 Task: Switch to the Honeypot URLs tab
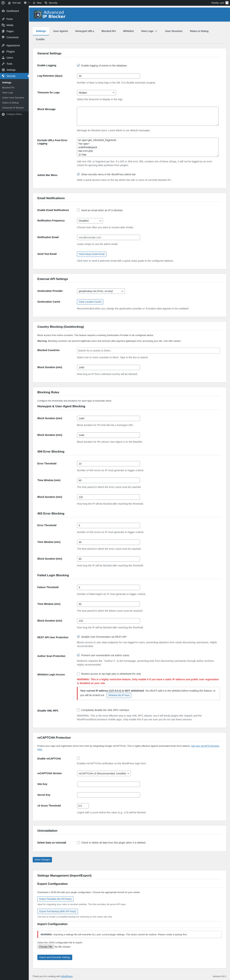pos(84,31)
